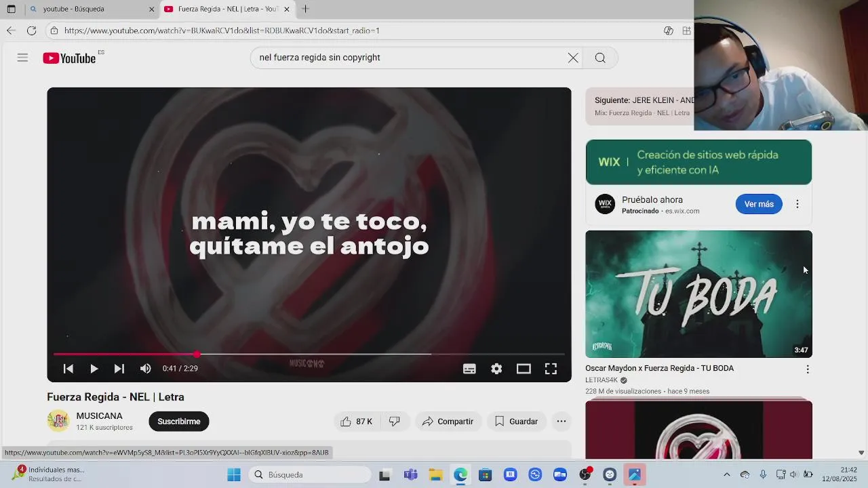The image size is (868, 488).
Task: Switch player to theater mode
Action: (x=524, y=368)
